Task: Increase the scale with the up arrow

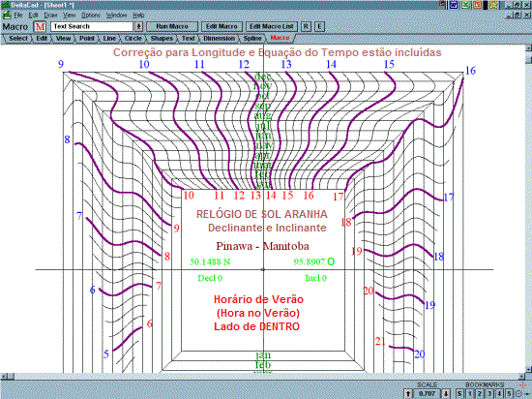Action: coord(408,393)
